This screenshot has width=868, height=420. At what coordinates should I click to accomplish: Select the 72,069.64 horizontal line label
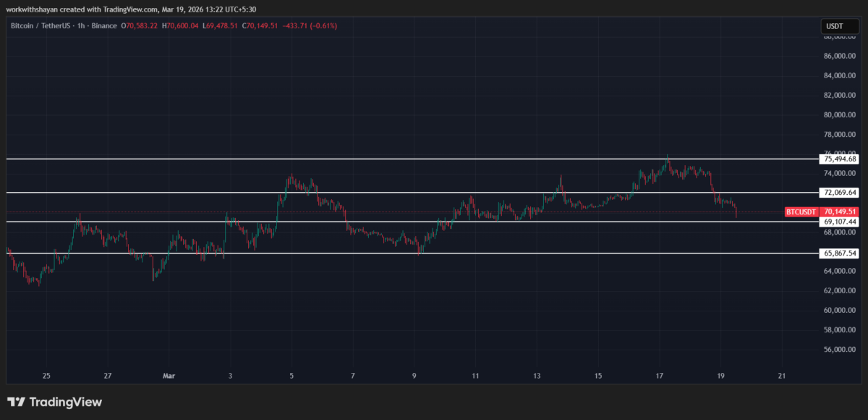[839, 193]
